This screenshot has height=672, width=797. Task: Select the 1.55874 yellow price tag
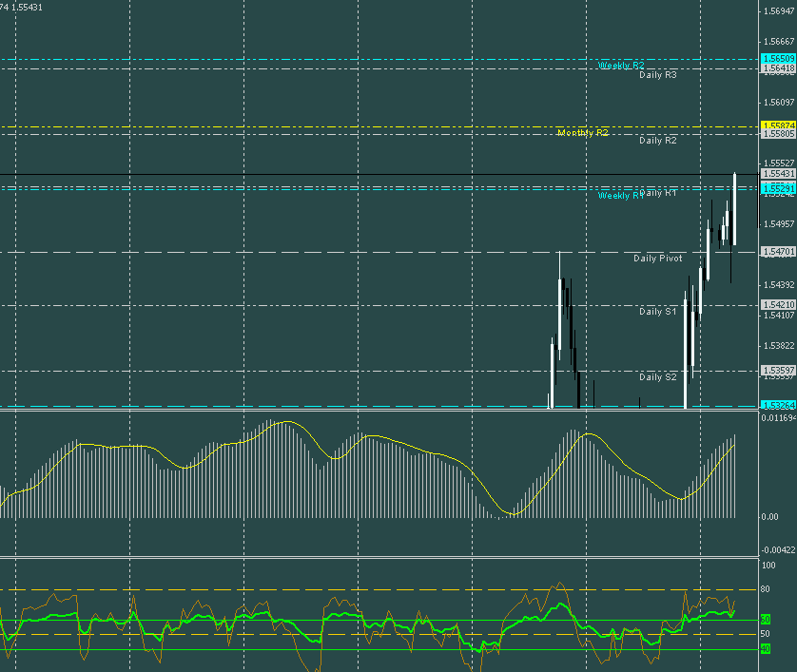pos(778,125)
